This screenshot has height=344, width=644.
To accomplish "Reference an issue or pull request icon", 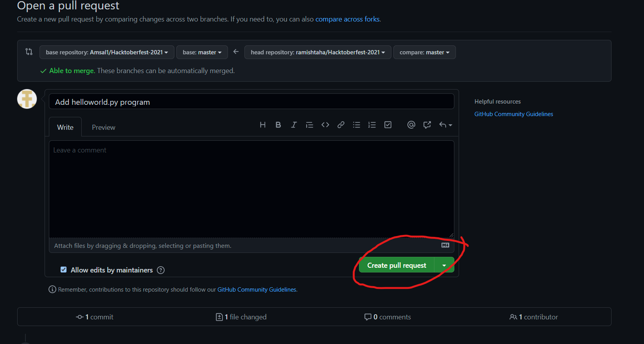I will click(x=427, y=125).
